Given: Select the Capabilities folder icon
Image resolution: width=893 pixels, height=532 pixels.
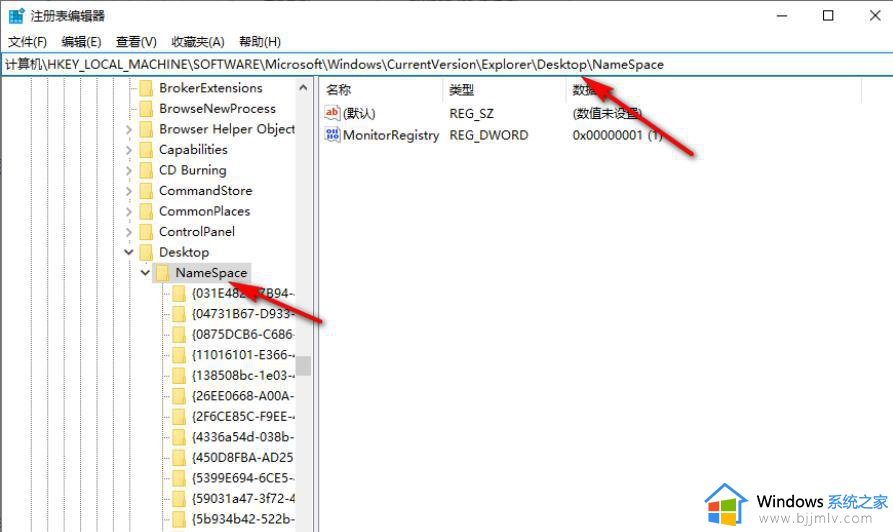Looking at the screenshot, I should click(x=146, y=150).
